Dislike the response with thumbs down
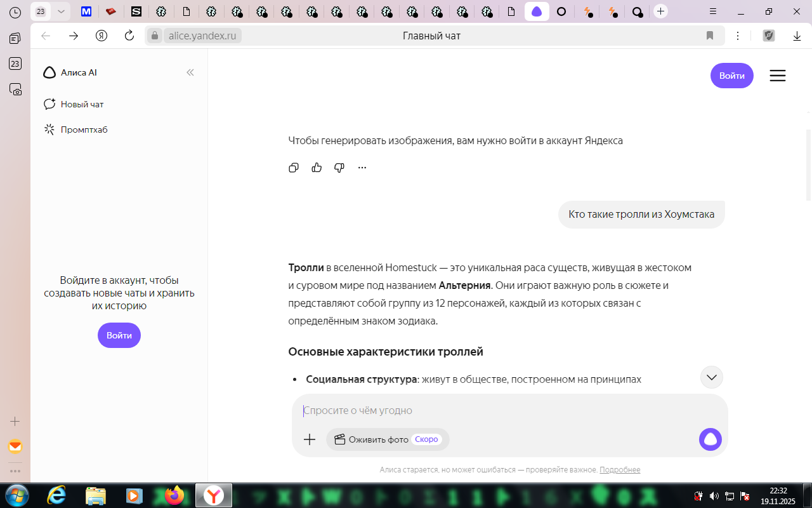Viewport: 812px width, 508px height. [x=339, y=168]
